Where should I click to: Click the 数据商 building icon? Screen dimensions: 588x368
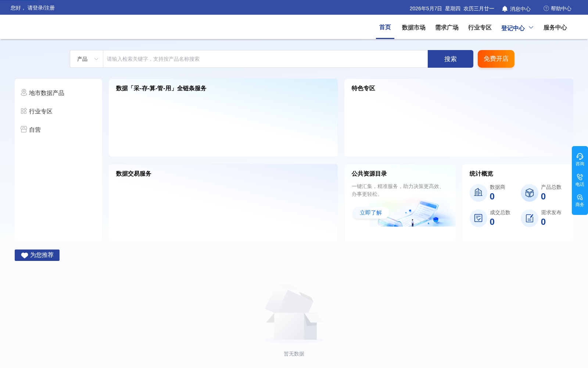[x=478, y=192]
